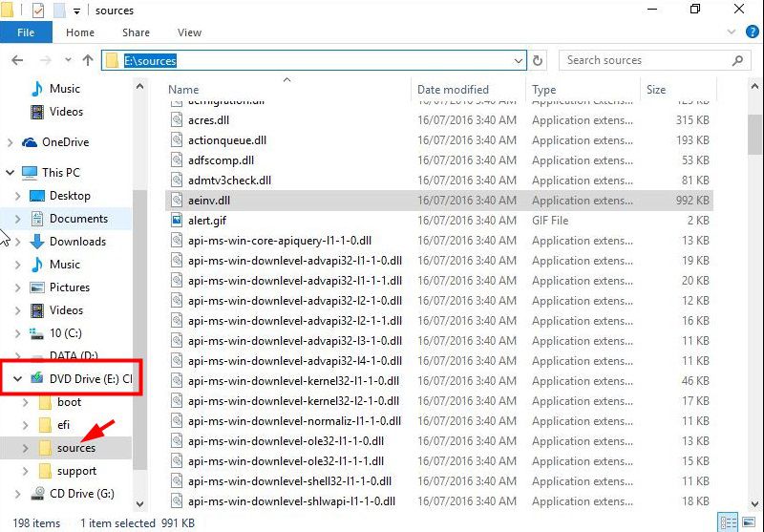Expand the Documents tree node
This screenshot has height=532, width=764.
[x=18, y=219]
